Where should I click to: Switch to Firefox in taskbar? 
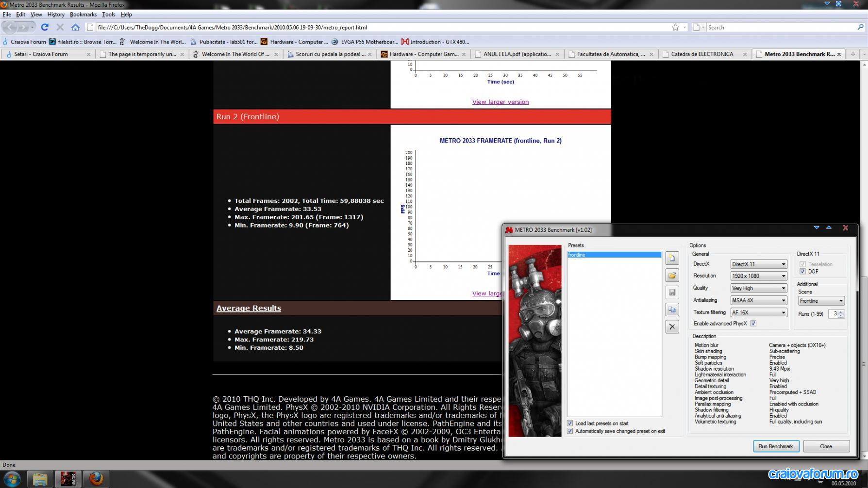click(x=96, y=479)
